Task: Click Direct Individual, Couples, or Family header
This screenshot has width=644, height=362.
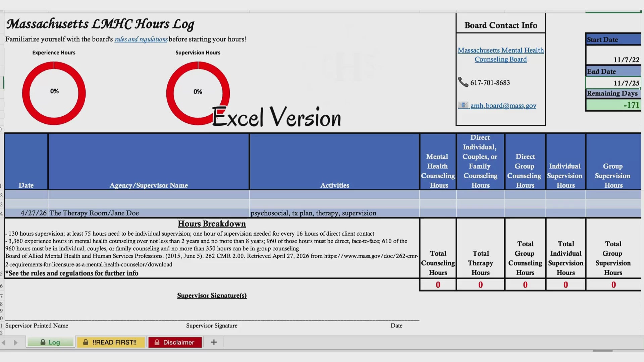Action: (480, 162)
